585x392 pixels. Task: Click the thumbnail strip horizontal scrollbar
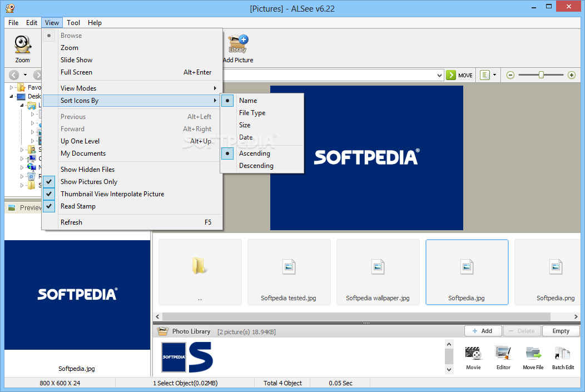(356, 317)
